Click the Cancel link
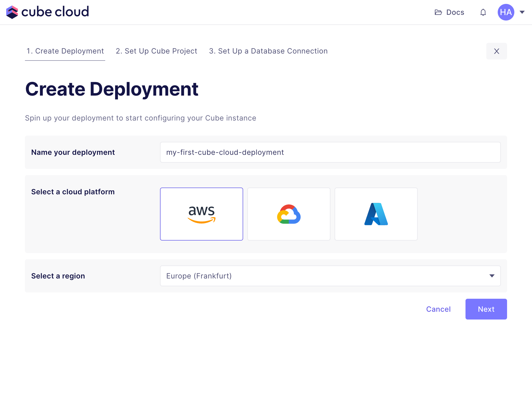Viewport: 532px width, 399px height. pyautogui.click(x=438, y=309)
